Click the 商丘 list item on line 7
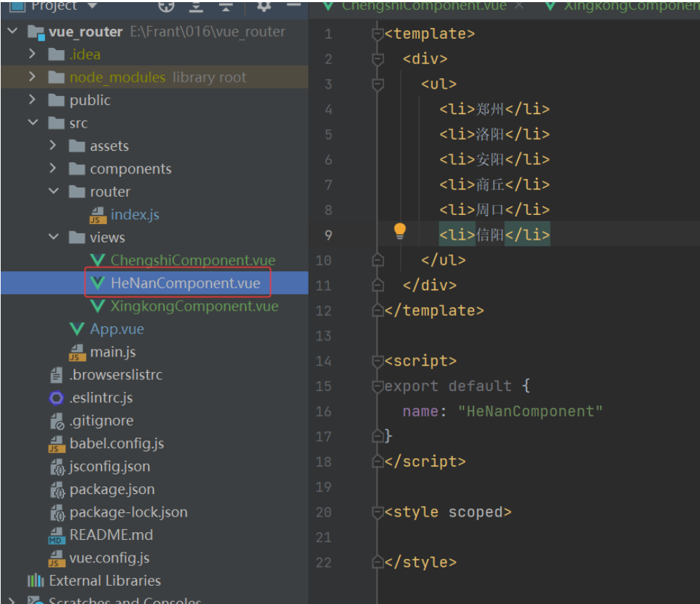This screenshot has height=604, width=700. point(494,185)
